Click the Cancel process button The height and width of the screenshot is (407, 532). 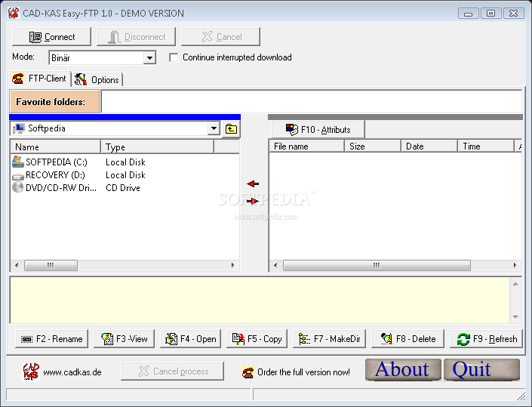coord(172,371)
